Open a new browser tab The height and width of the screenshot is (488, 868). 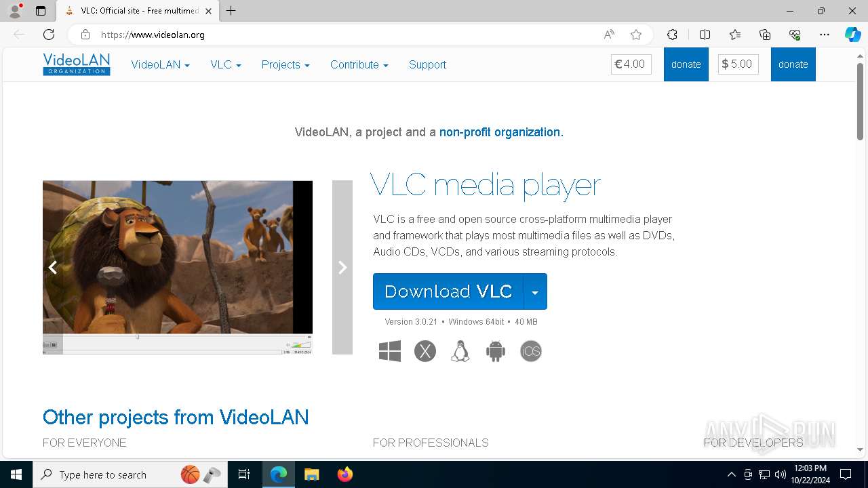click(231, 11)
